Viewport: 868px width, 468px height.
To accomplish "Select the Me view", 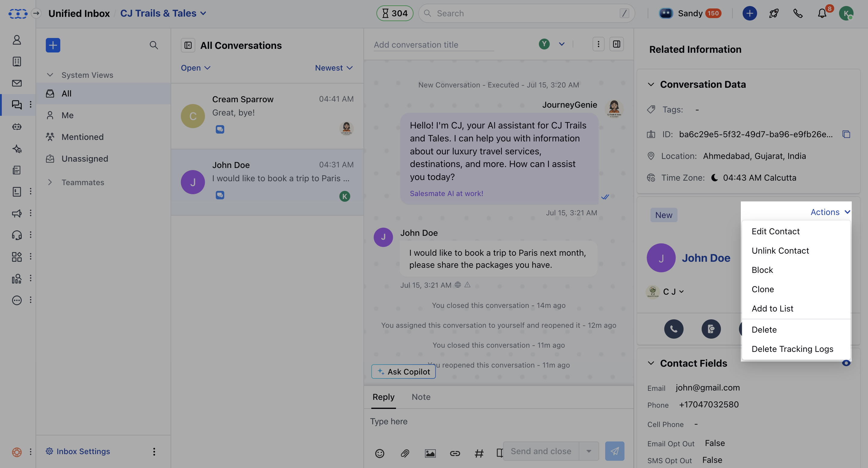I will pos(103,115).
